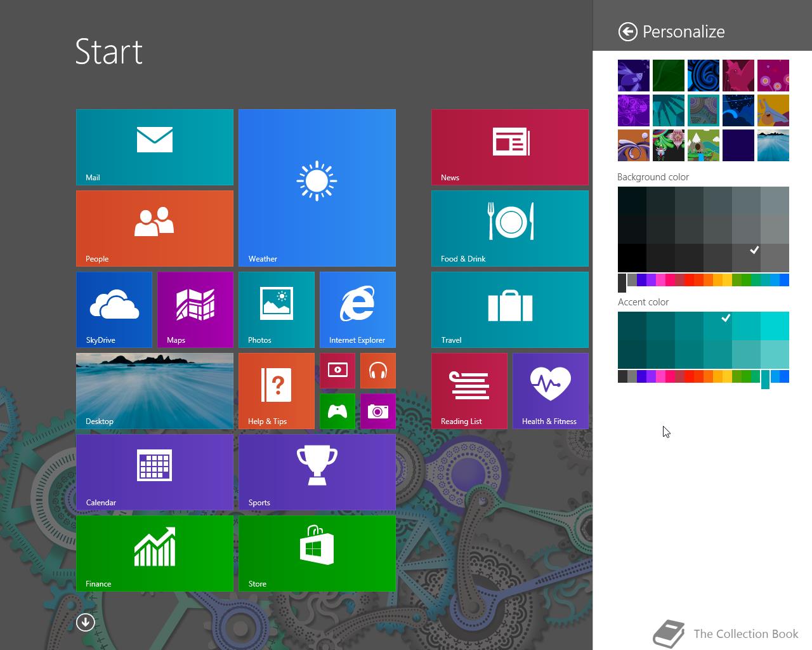Show all apps with the down arrow button
Screen dimensions: 812x650
86,622
